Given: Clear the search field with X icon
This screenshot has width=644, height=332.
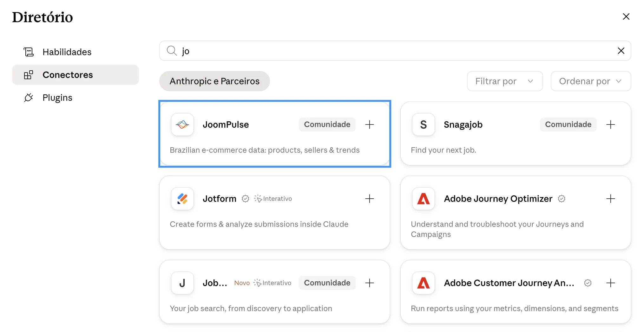Looking at the screenshot, I should tap(621, 51).
